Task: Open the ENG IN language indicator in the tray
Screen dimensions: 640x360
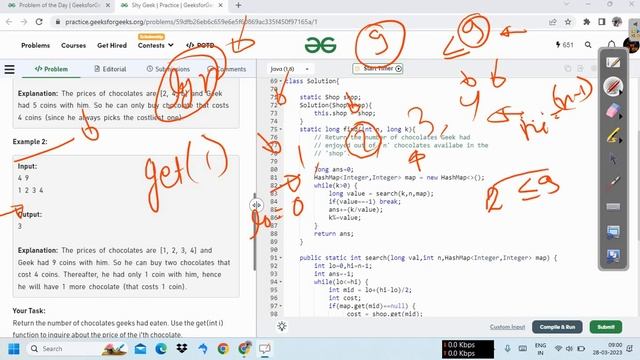Action: coord(540,349)
